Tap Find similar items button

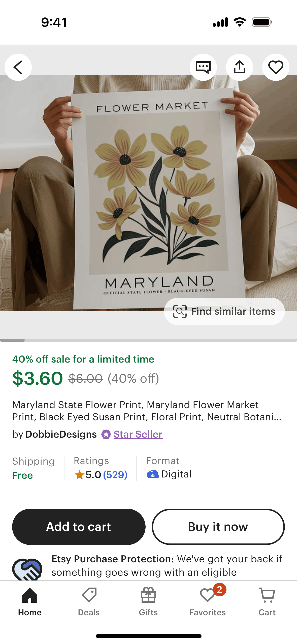[224, 311]
